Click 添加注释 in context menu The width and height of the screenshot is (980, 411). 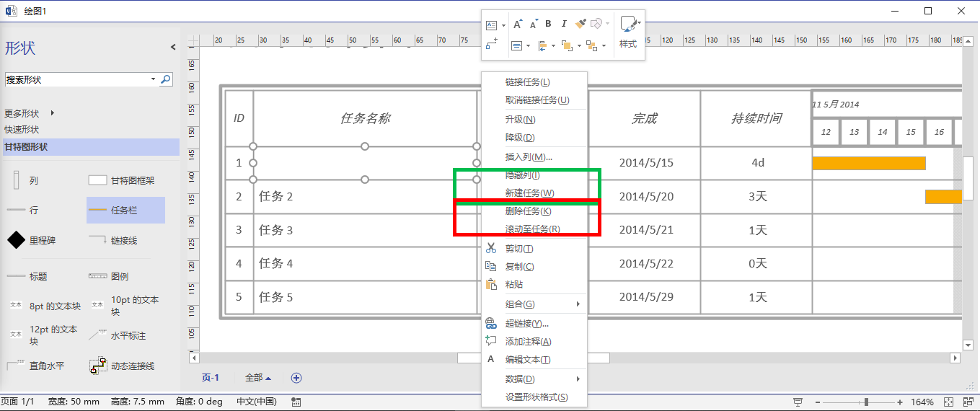coord(534,342)
